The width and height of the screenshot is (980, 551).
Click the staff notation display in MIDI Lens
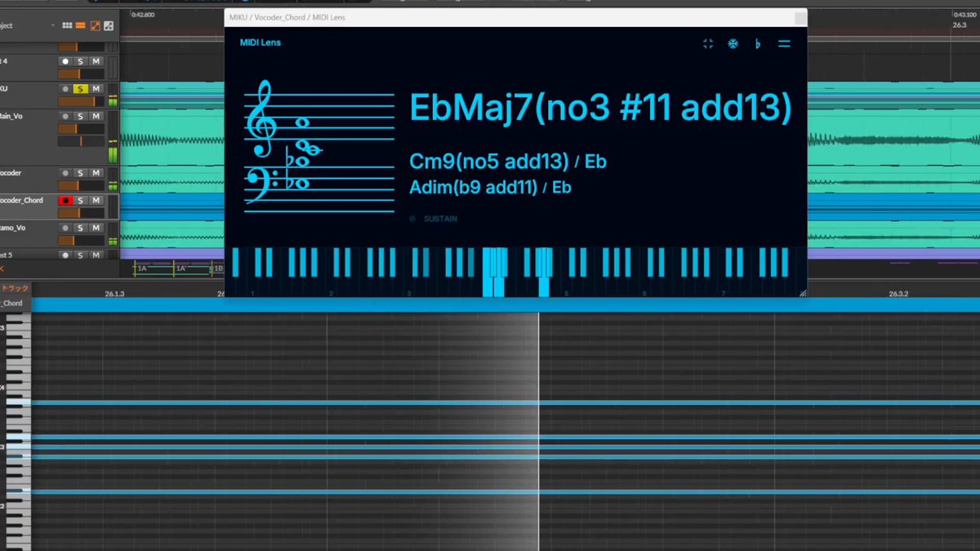point(319,145)
